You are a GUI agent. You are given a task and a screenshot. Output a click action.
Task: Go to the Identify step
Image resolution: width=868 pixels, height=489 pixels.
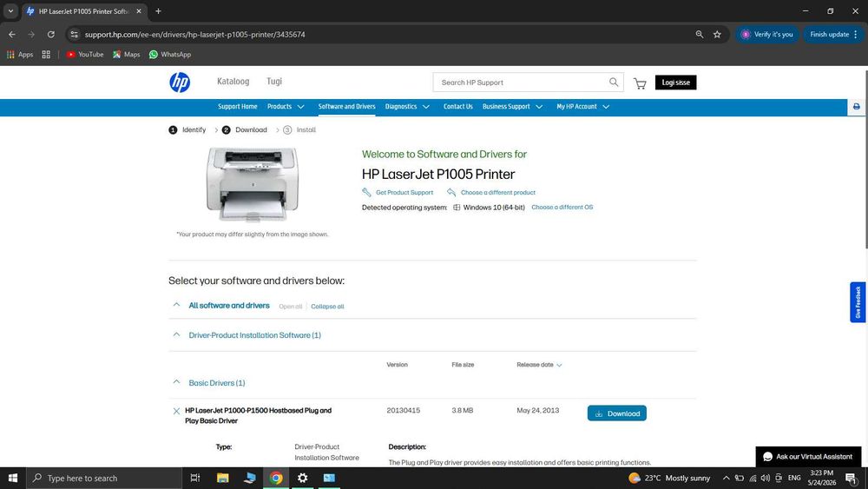[x=187, y=129]
